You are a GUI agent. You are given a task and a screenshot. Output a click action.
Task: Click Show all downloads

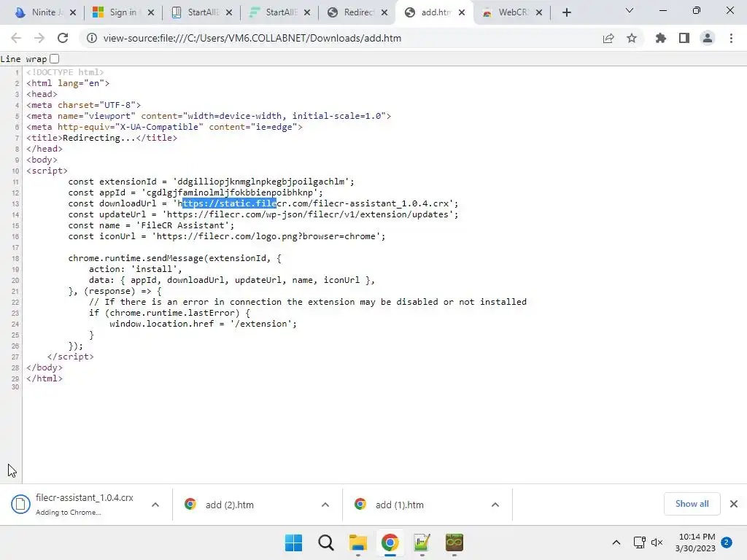[x=692, y=504]
